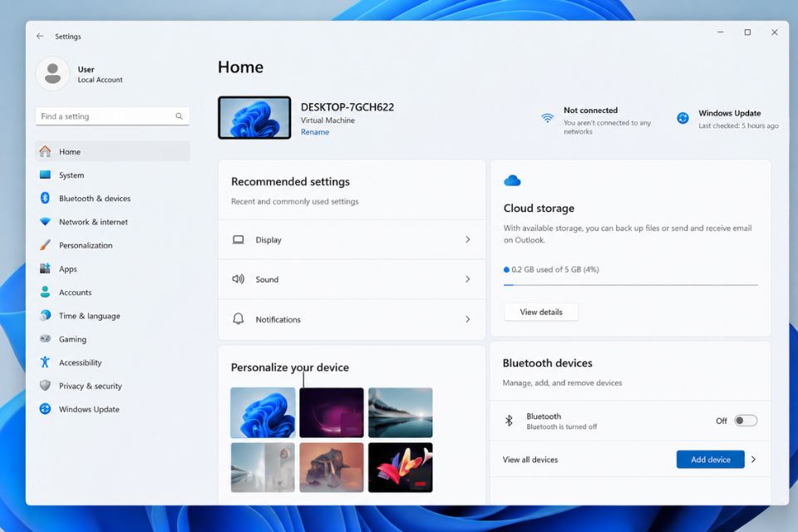
Task: Open Privacy & security settings
Action: tap(112, 386)
